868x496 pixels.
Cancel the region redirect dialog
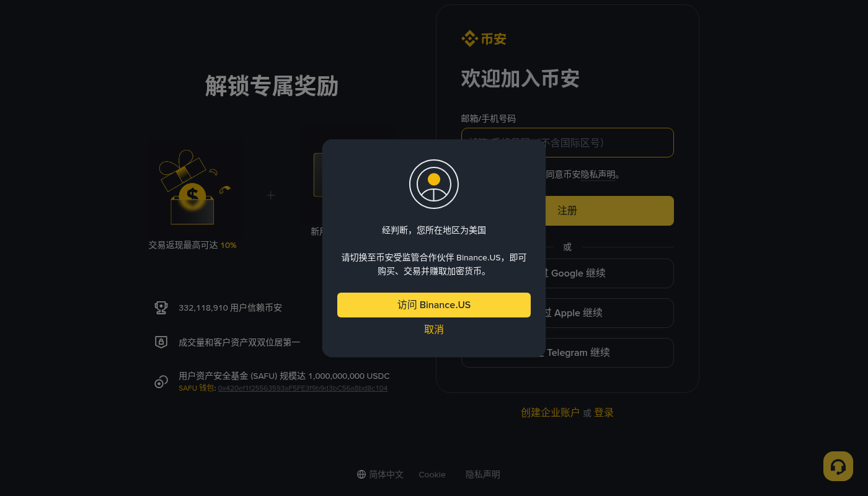pyautogui.click(x=434, y=329)
